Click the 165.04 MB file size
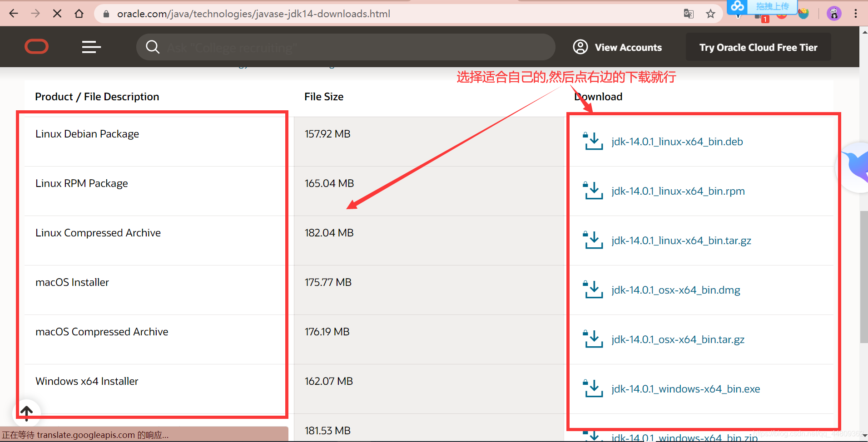868x442 pixels. coord(329,183)
